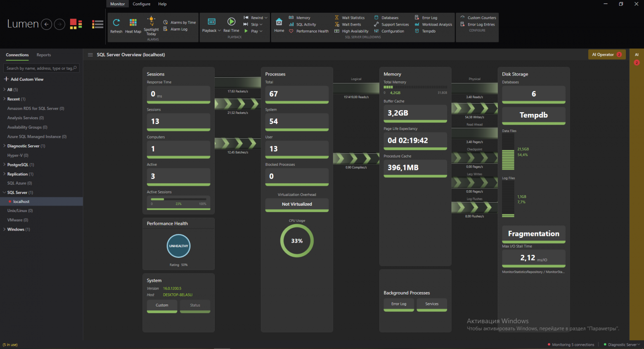Click the hamburger menu beside SQL Server Overview
The height and width of the screenshot is (349, 644).
[x=90, y=54]
